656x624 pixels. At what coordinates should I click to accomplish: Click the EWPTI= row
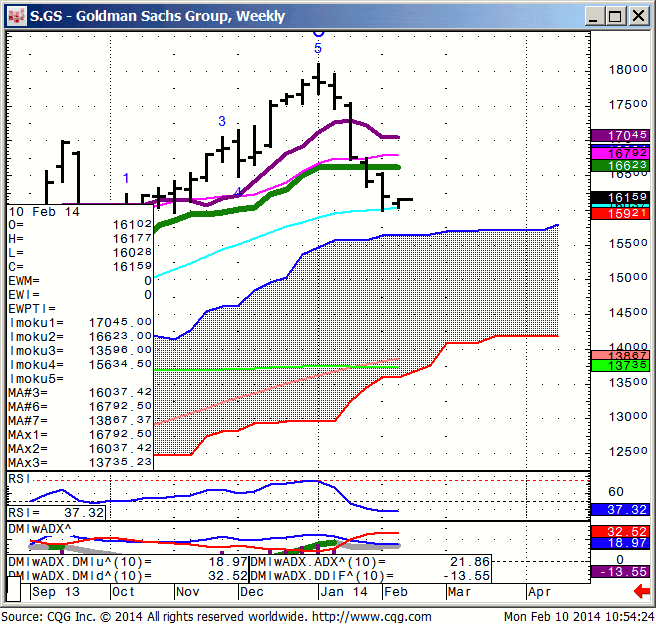80,309
